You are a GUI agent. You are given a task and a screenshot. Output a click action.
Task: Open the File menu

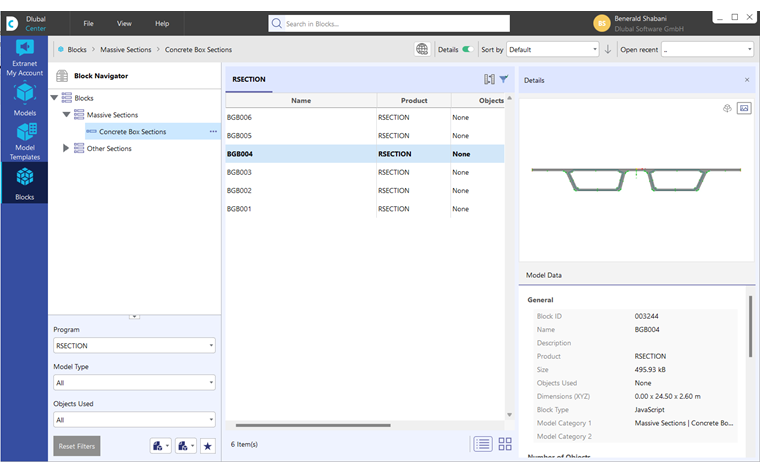click(88, 23)
